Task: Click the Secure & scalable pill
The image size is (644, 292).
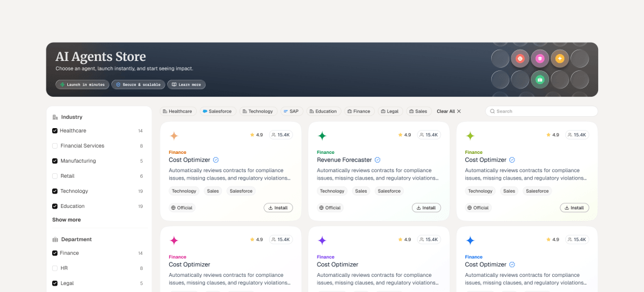Action: [x=138, y=85]
